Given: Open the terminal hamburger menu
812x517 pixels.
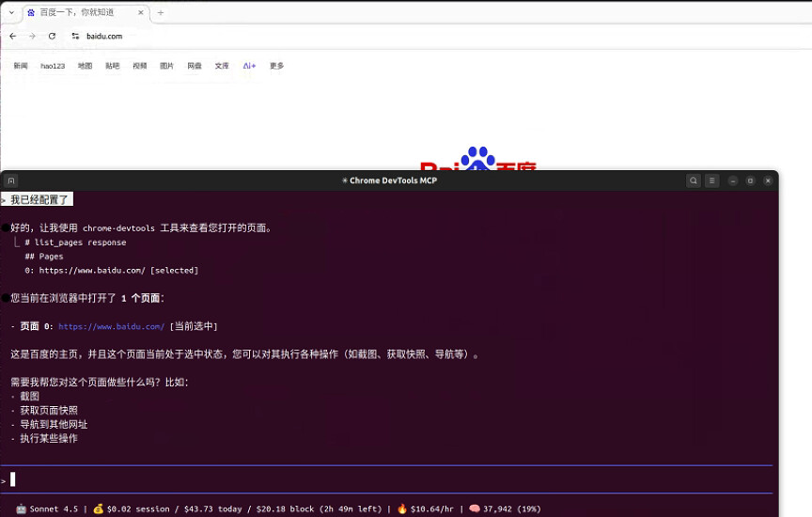Looking at the screenshot, I should pos(712,180).
